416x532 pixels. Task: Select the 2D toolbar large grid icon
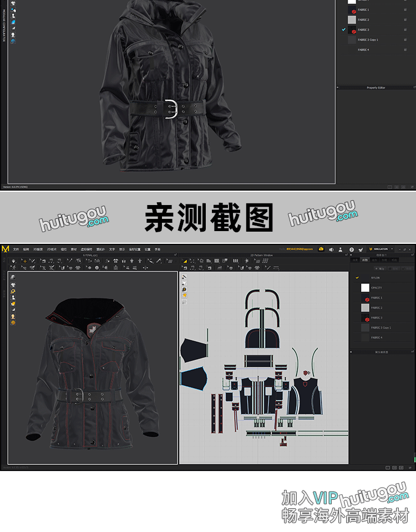(266, 261)
